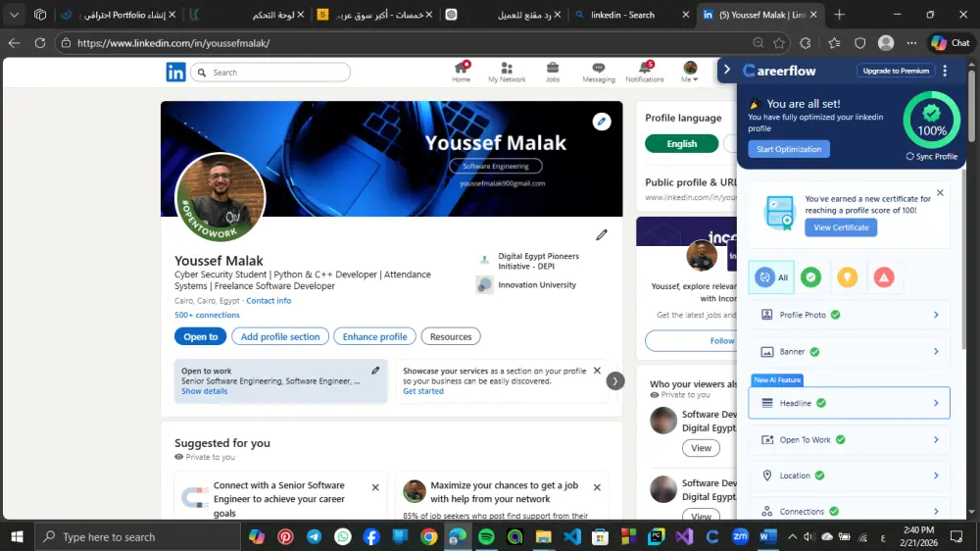Open the Me account dropdown
Viewport: 980px width, 551px height.
(x=689, y=72)
